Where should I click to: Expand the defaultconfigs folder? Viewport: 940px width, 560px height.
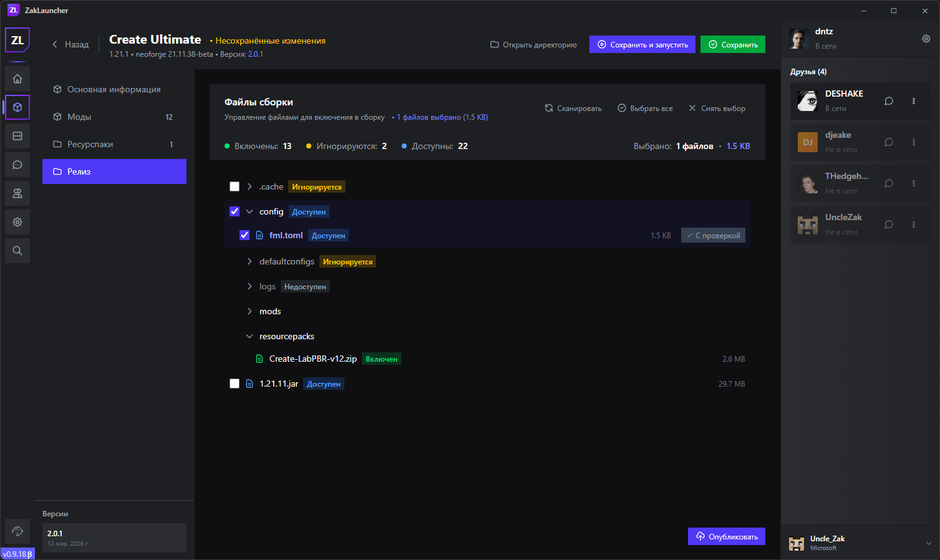pyautogui.click(x=250, y=261)
